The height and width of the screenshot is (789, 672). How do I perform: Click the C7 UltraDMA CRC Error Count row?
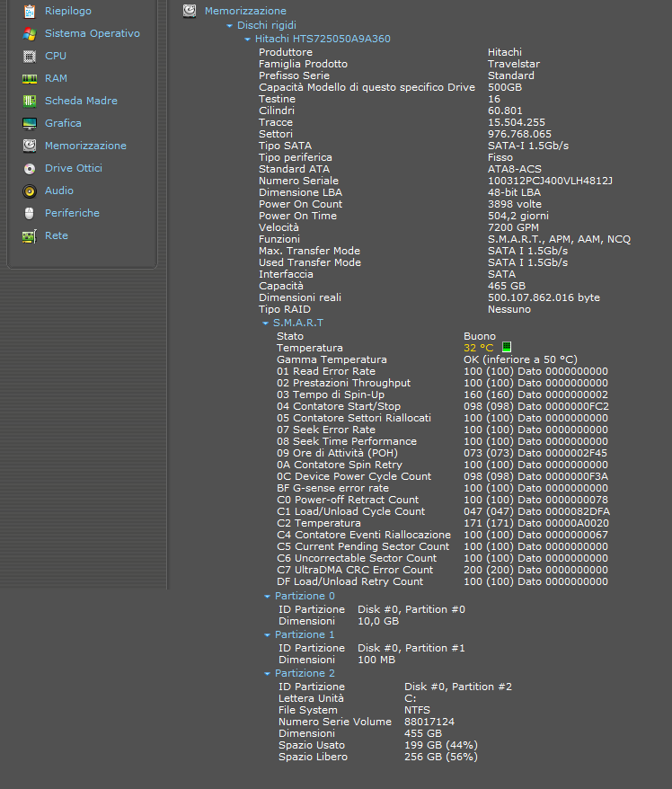(442, 570)
